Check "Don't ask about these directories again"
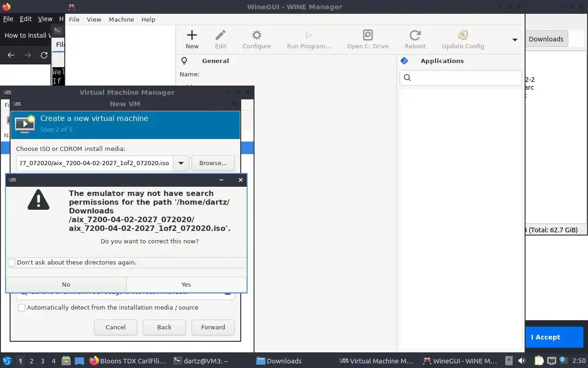 pyautogui.click(x=11, y=262)
